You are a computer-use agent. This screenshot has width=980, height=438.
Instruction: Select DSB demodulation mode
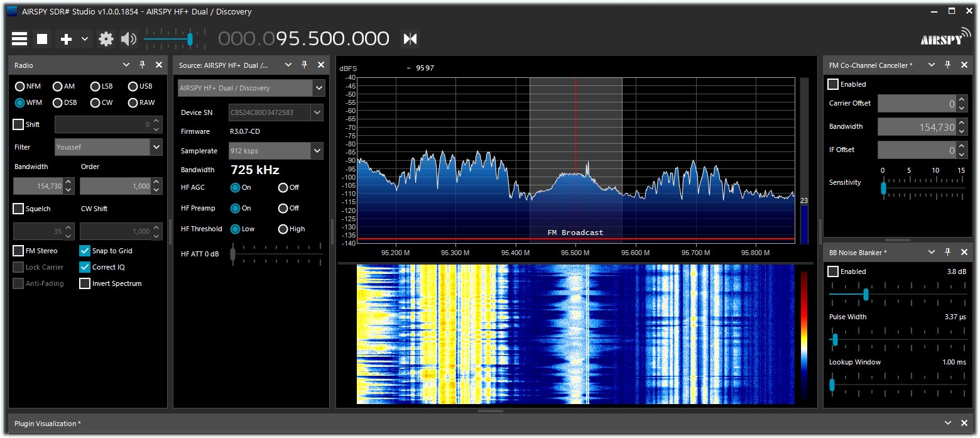(x=65, y=103)
